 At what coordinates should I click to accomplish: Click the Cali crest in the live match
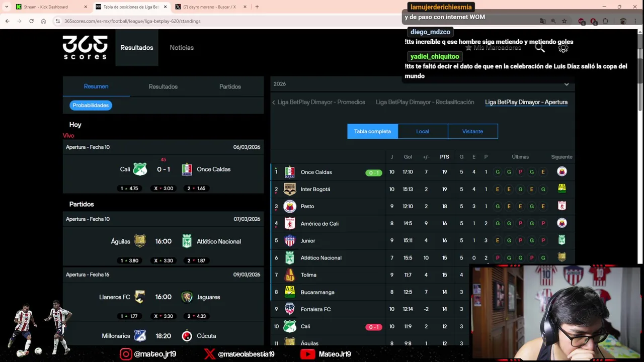[140, 169]
